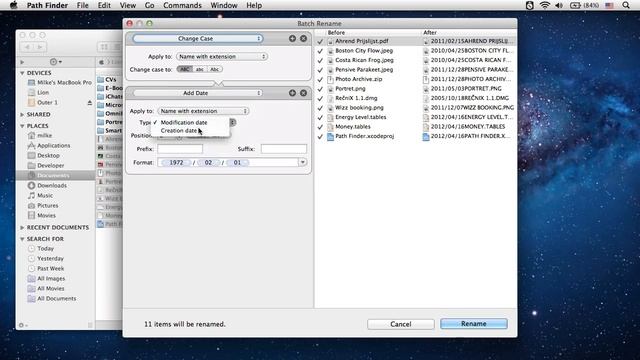Collapse the PLACES section in sidebar
The width and height of the screenshot is (640, 360).
click(22, 126)
